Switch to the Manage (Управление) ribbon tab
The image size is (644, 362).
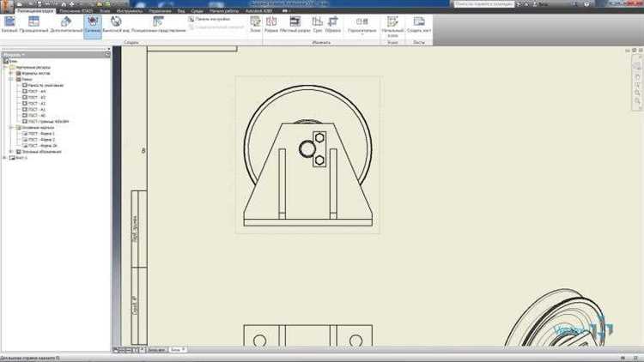[161, 11]
